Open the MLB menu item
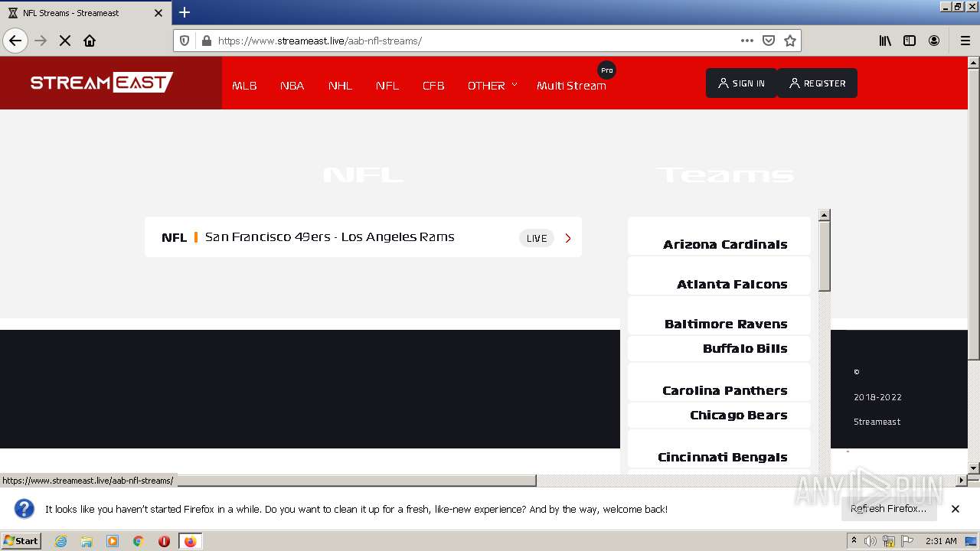Viewport: 980px width, 551px height. coord(244,86)
